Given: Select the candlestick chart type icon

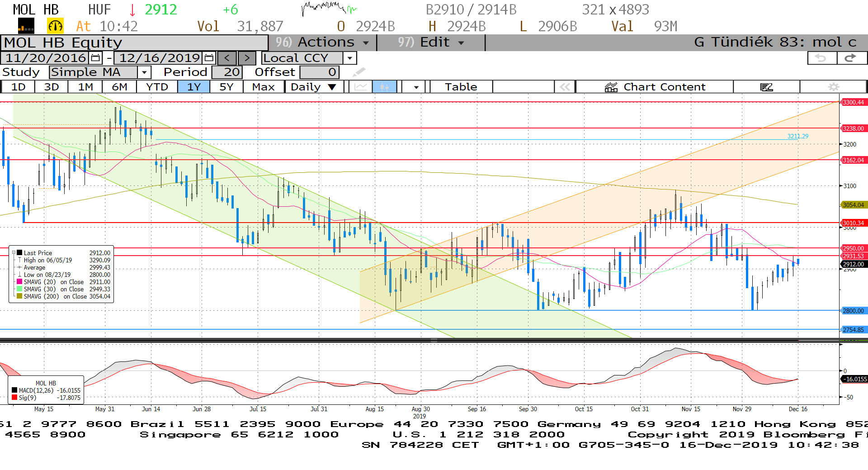Looking at the screenshot, I should (x=384, y=87).
